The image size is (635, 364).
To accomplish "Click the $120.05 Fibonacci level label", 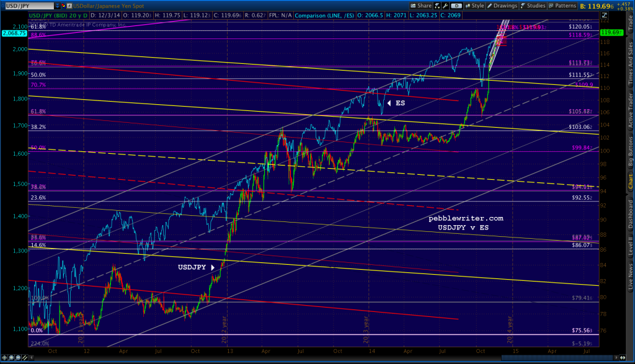I will (580, 27).
